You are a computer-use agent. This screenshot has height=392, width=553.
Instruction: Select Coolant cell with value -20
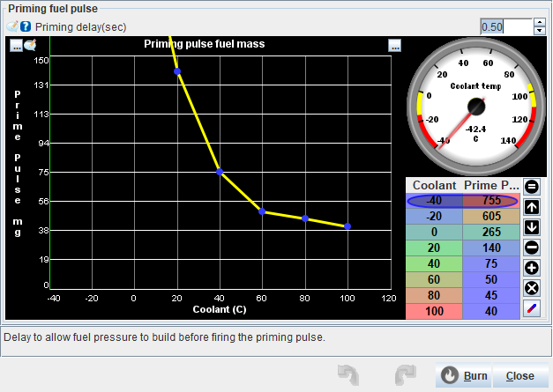click(x=434, y=216)
